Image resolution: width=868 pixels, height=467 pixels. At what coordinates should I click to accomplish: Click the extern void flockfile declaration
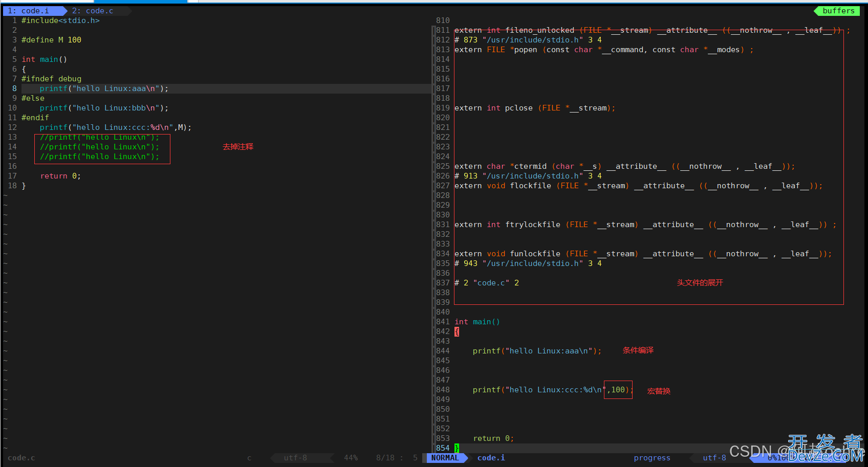tap(638, 186)
